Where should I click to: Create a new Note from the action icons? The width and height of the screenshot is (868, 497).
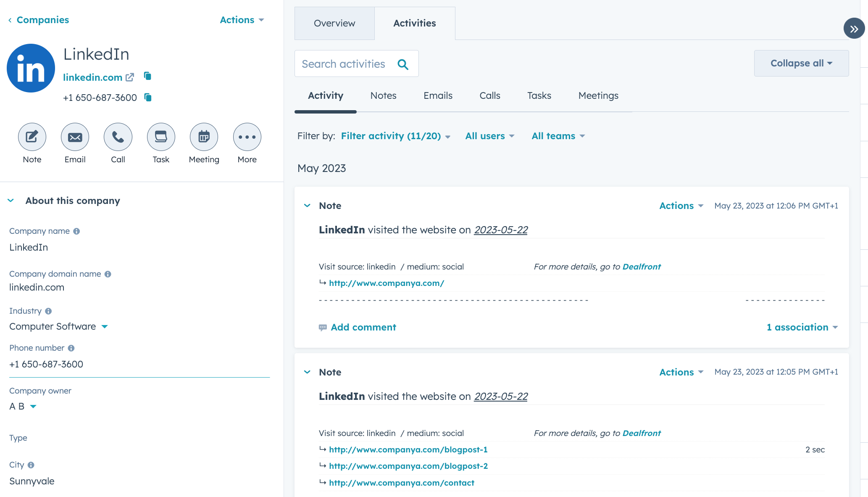click(x=32, y=137)
